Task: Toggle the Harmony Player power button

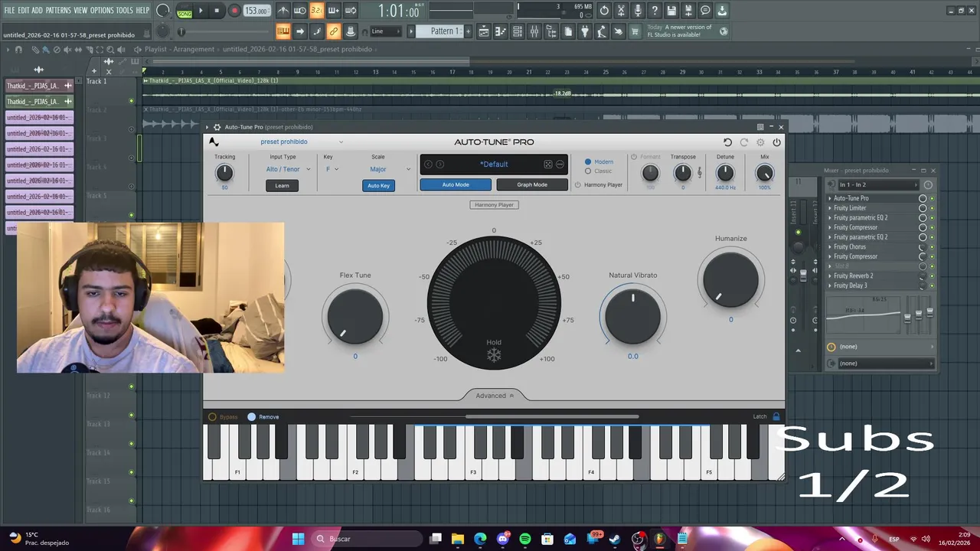Action: pos(578,185)
